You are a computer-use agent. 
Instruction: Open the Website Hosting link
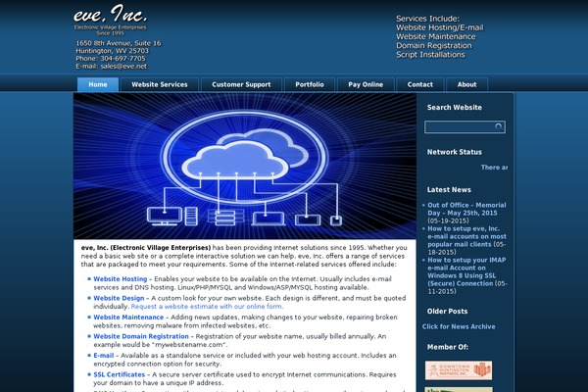tap(120, 279)
